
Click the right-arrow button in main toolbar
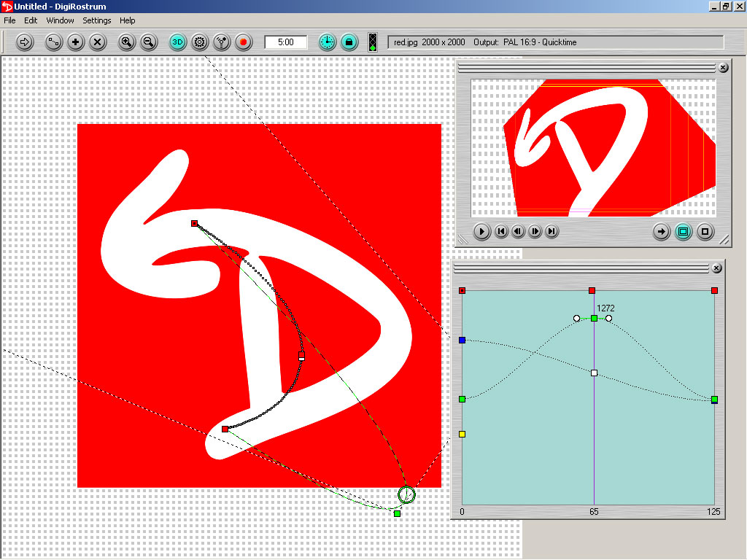(x=25, y=42)
